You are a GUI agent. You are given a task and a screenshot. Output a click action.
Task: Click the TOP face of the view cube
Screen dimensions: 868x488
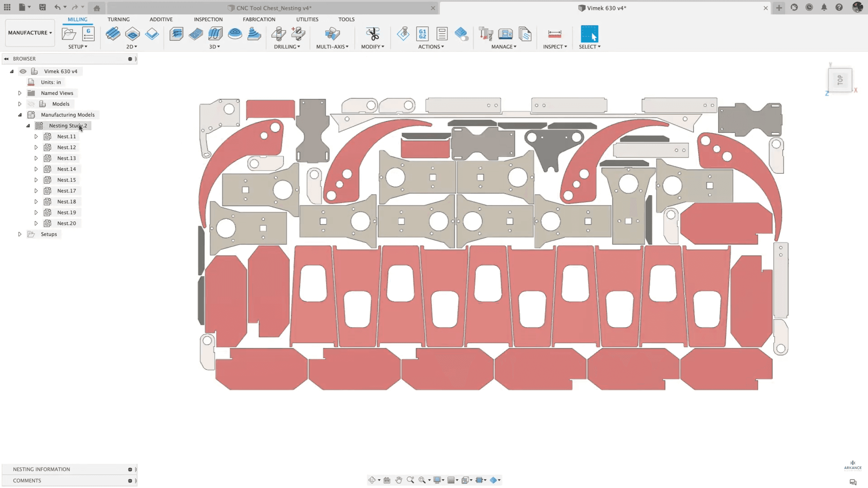[840, 80]
